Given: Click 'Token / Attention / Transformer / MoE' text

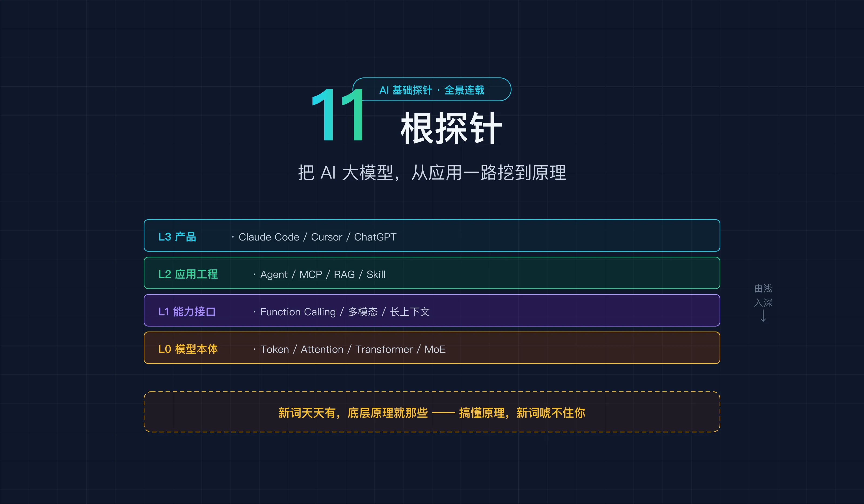Looking at the screenshot, I should click(353, 349).
